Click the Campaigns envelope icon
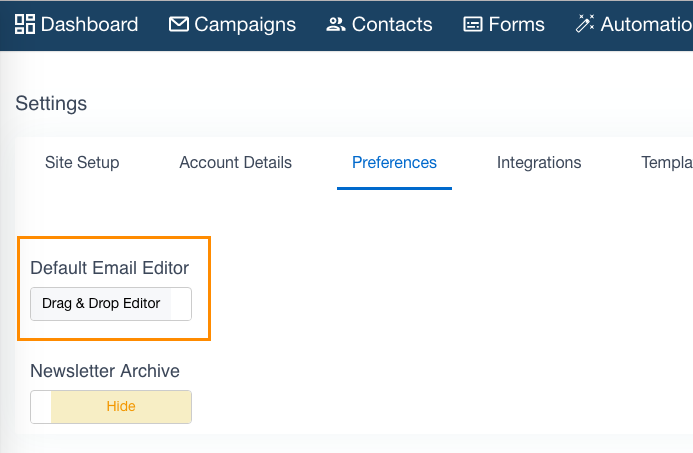This screenshot has width=693, height=453. 179,24
